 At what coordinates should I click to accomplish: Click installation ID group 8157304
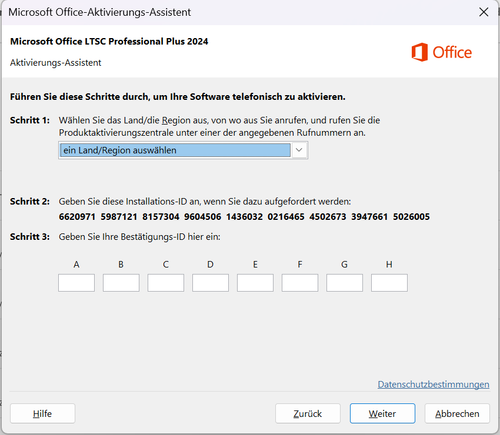(161, 217)
